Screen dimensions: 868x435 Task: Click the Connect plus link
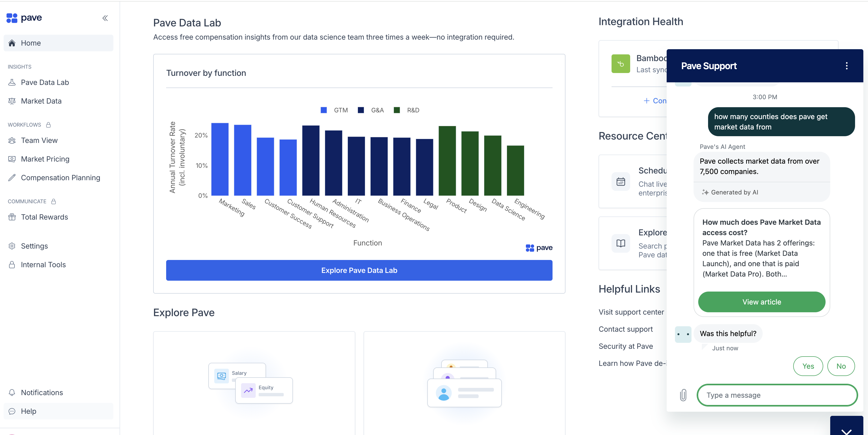pyautogui.click(x=655, y=101)
